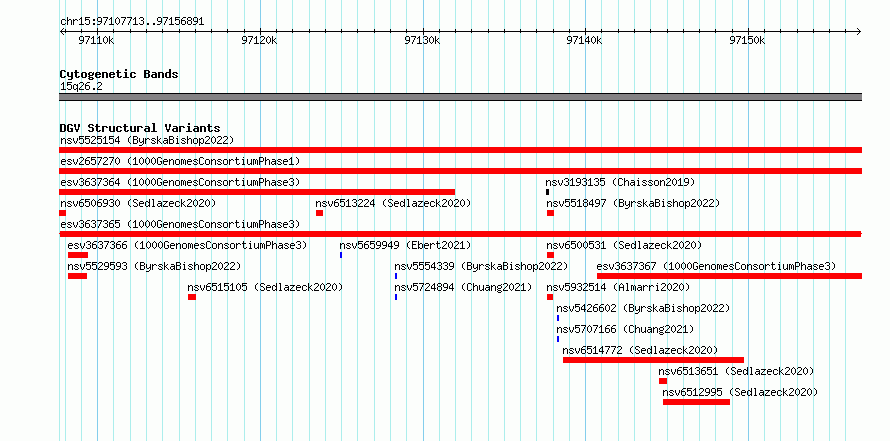The image size is (890, 441).
Task: Open nsv6500531 (Sedlazeck2020) label
Action: (624, 245)
